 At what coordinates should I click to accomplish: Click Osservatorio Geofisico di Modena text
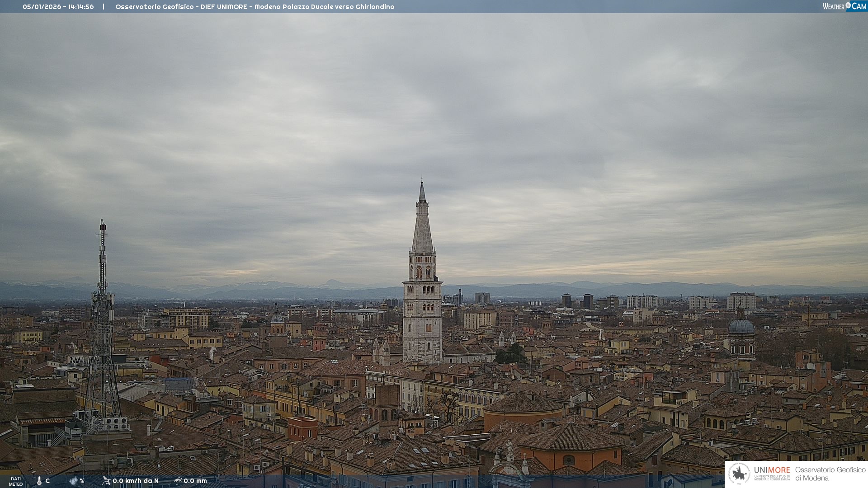coord(830,474)
